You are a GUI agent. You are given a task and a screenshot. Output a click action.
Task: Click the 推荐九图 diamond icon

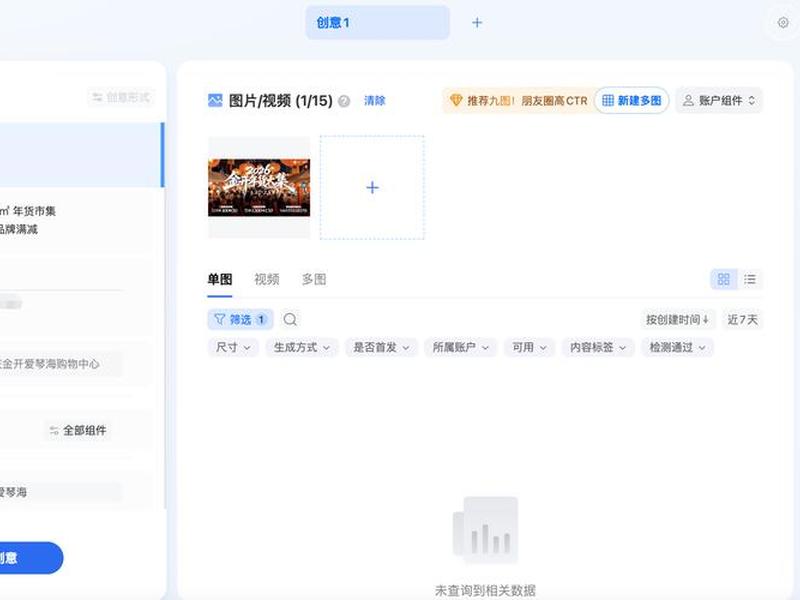click(456, 101)
